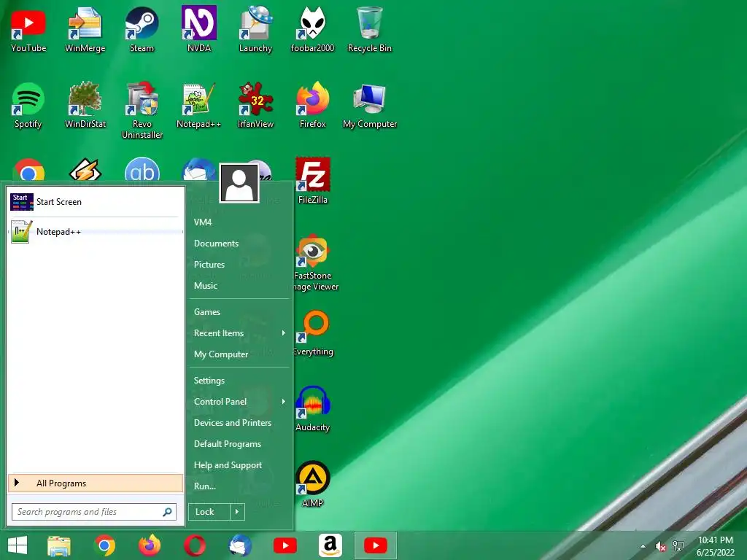Open Firefox desktop shortcut

click(x=312, y=106)
